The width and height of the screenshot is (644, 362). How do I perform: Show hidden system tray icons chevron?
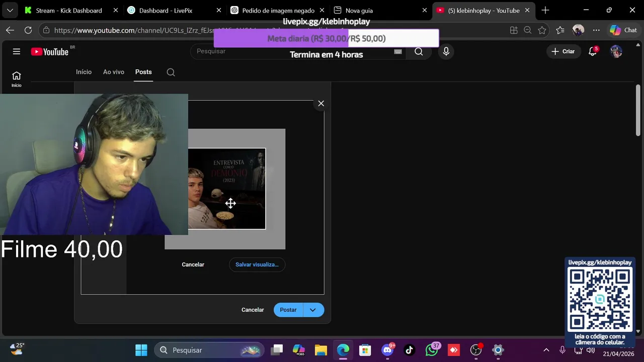(x=546, y=350)
